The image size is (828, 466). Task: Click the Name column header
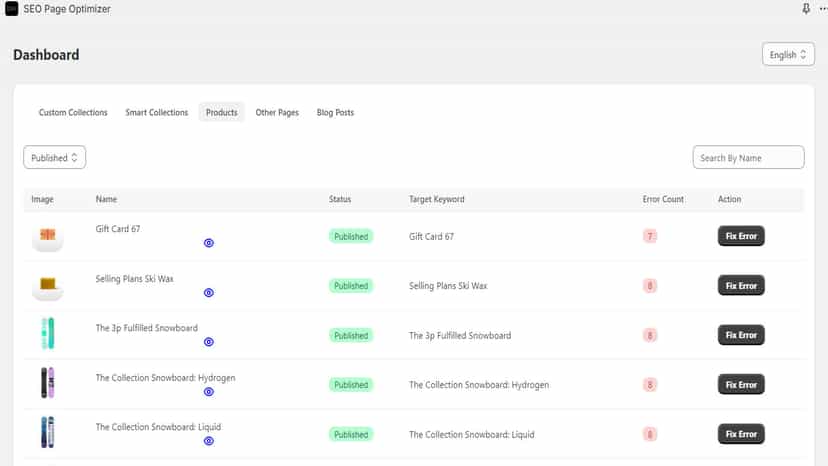(x=106, y=199)
